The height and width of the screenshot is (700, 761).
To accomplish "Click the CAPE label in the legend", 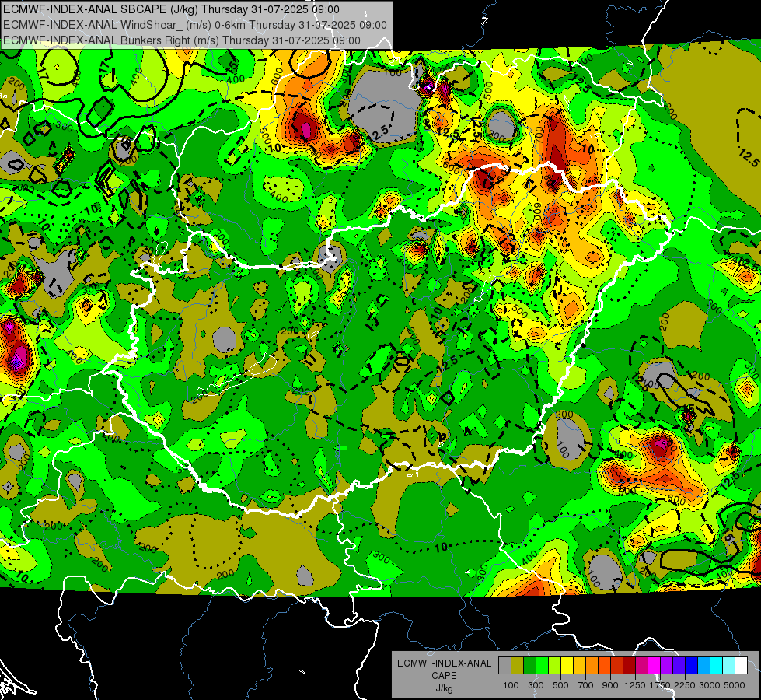I will coord(444,676).
